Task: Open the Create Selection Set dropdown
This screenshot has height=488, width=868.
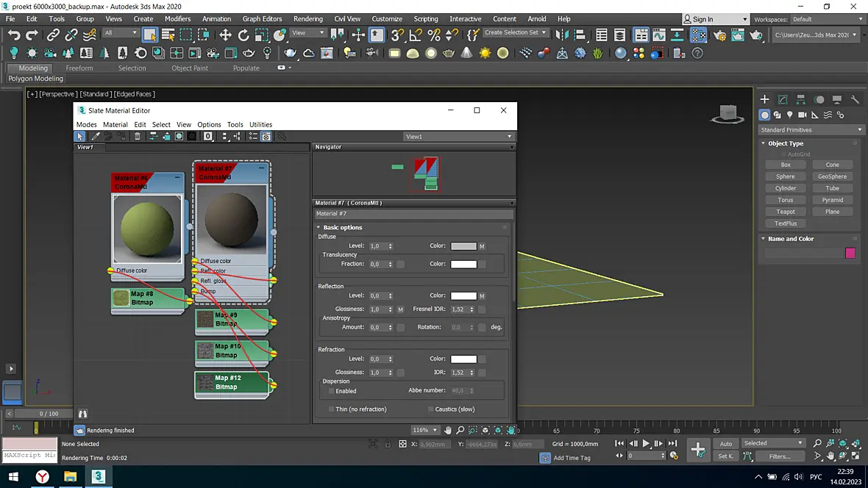Action: tap(515, 32)
